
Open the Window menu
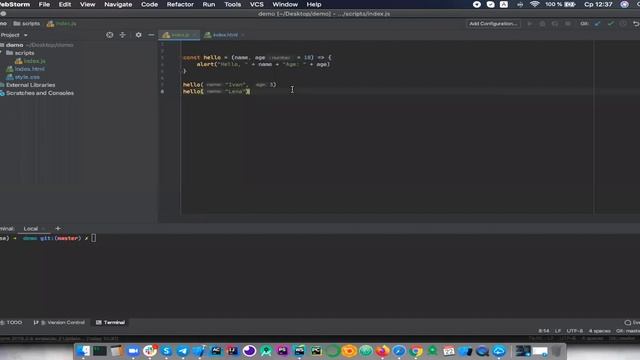(x=285, y=4)
